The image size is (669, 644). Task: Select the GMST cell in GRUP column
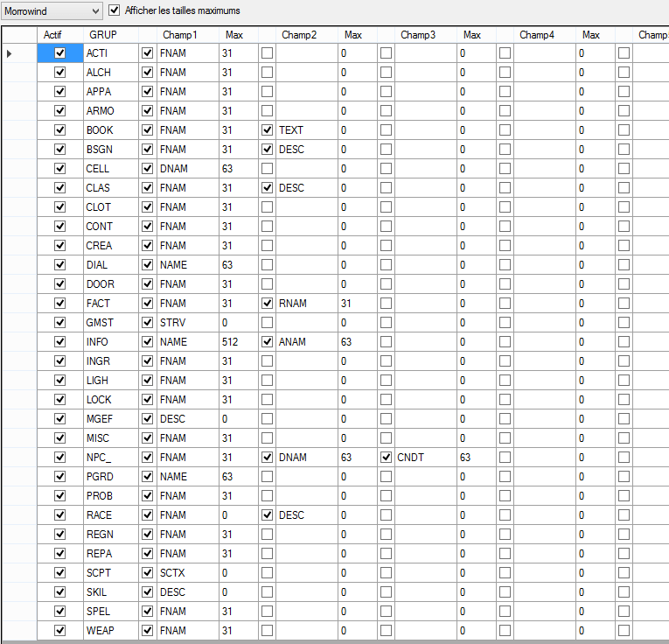(x=109, y=323)
